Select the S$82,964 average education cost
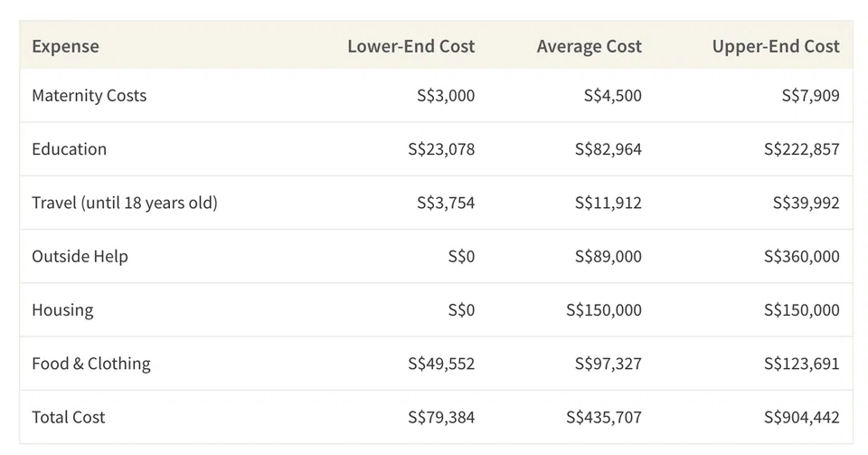 608,149
